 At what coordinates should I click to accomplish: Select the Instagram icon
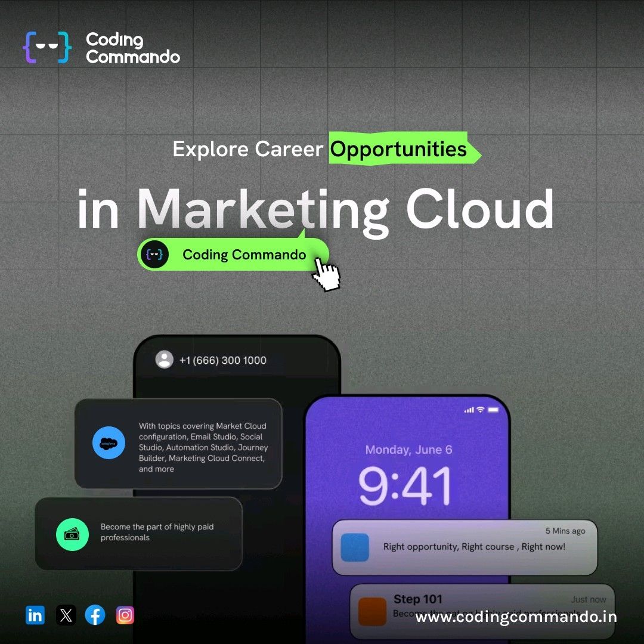pyautogui.click(x=125, y=615)
